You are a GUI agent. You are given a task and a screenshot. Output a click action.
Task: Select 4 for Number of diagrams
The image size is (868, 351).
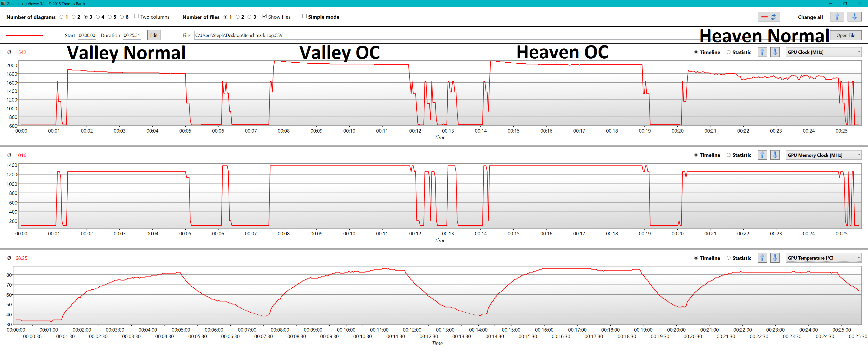[x=98, y=17]
